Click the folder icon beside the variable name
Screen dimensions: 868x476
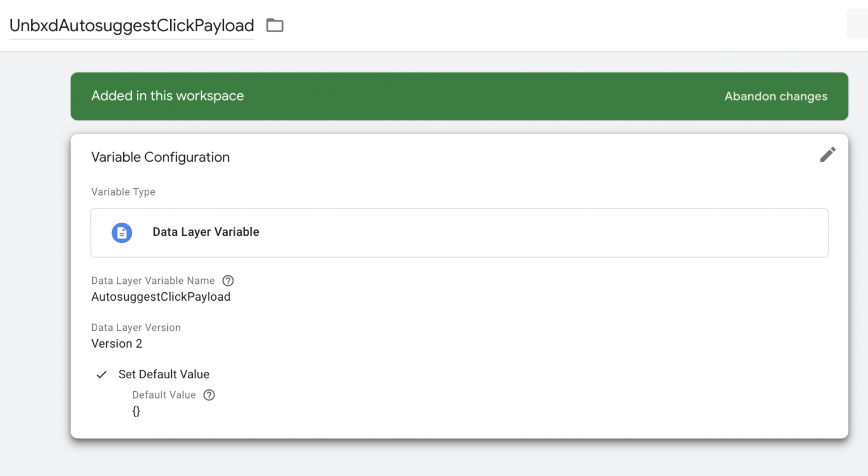(275, 25)
